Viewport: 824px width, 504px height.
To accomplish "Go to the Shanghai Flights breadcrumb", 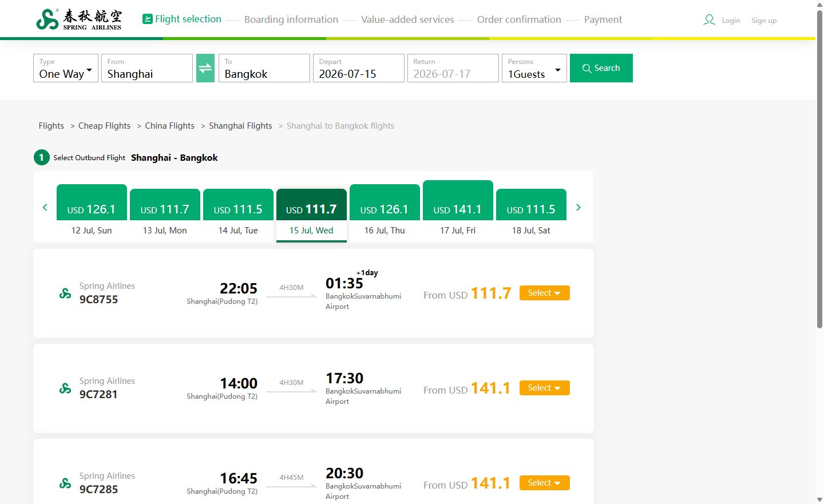I will [240, 126].
